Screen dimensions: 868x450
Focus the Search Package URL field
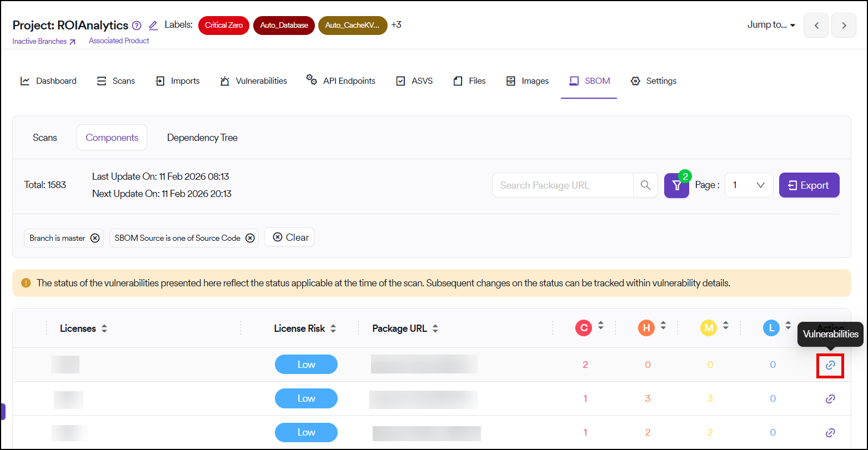[x=562, y=185]
